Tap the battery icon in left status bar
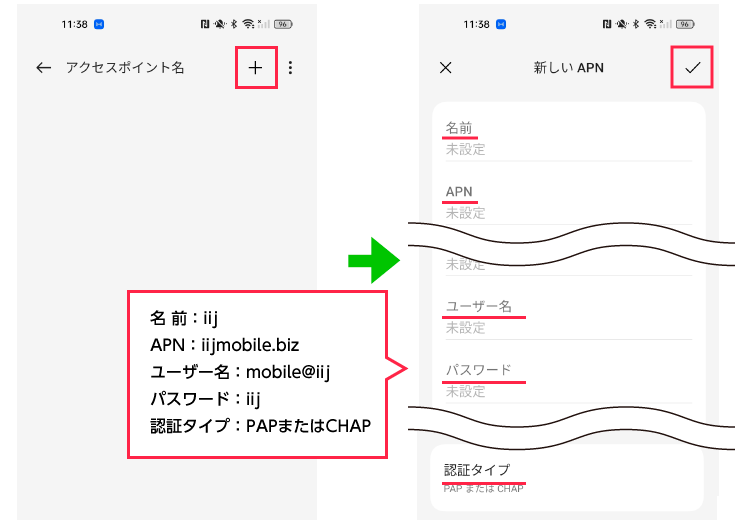 pyautogui.click(x=283, y=24)
